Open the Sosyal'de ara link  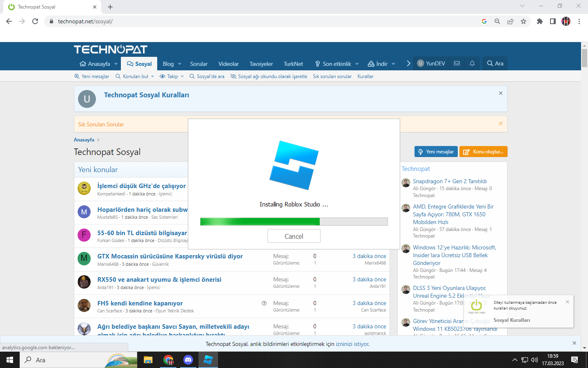point(207,76)
